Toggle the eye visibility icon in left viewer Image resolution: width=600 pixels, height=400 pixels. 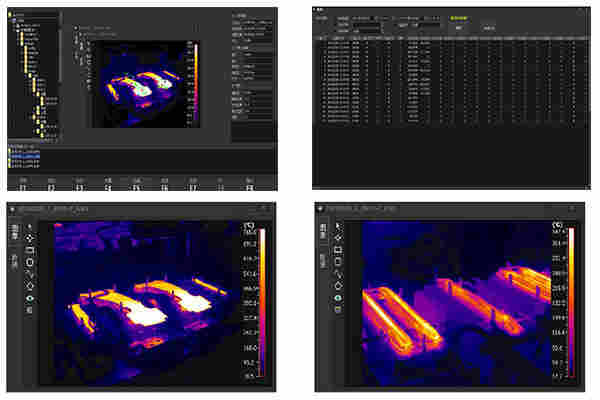pyautogui.click(x=30, y=297)
